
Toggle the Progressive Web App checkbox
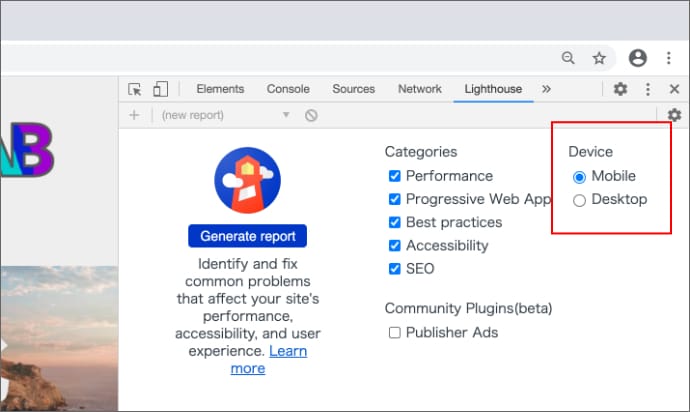click(x=394, y=199)
